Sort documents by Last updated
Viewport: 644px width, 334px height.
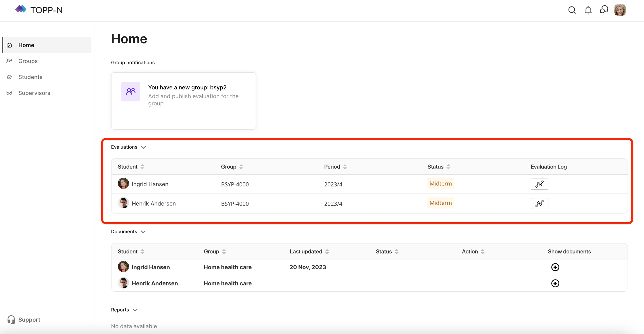coord(327,252)
